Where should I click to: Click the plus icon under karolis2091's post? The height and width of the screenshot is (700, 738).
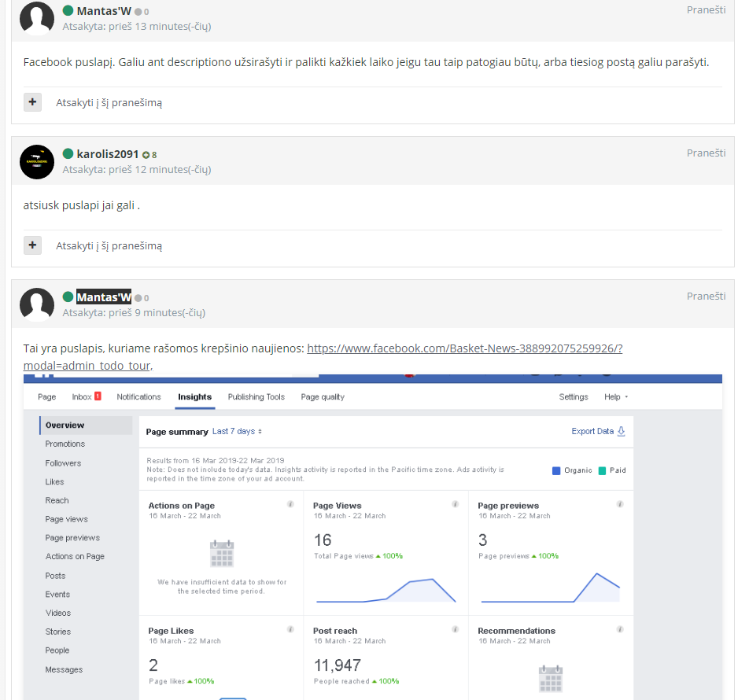tap(32, 245)
